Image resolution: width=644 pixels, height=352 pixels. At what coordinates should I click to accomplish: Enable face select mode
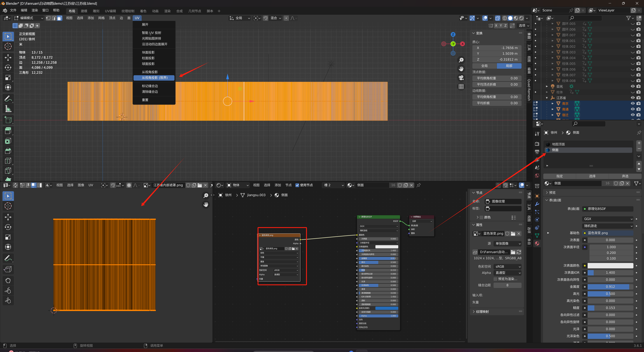(x=60, y=18)
